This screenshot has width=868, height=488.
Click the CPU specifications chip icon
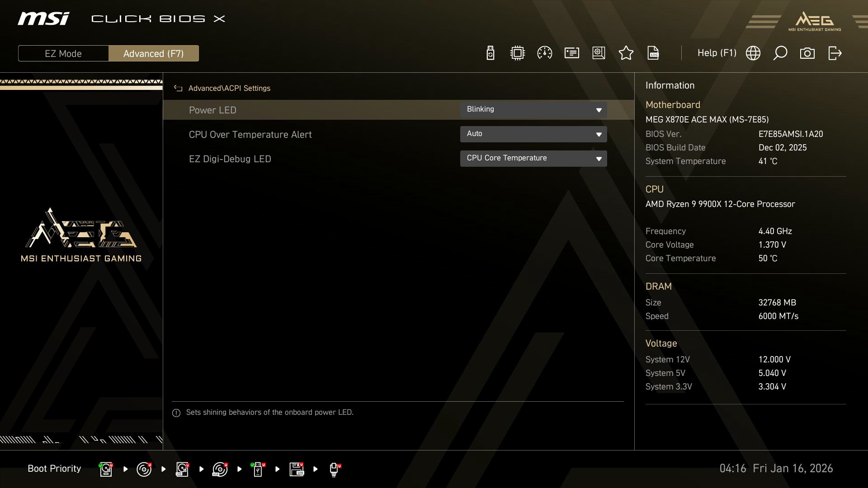pos(517,53)
